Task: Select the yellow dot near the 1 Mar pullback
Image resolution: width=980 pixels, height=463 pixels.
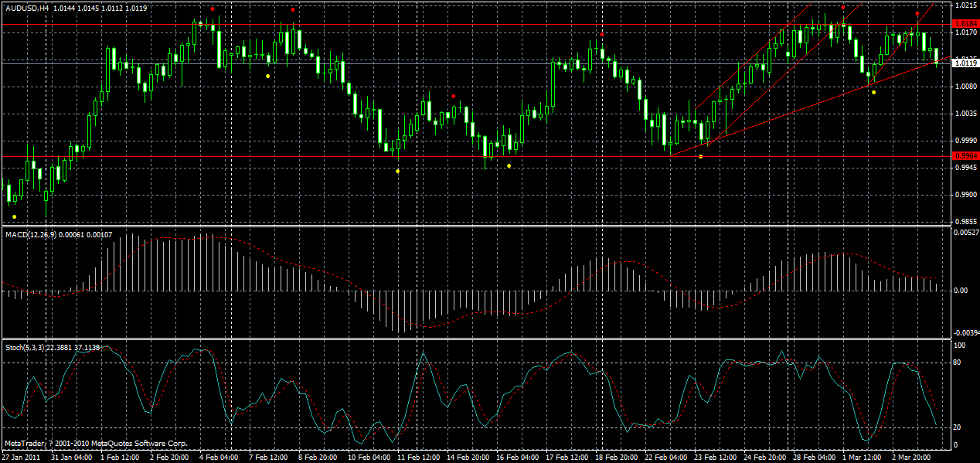Action: pyautogui.click(x=873, y=92)
